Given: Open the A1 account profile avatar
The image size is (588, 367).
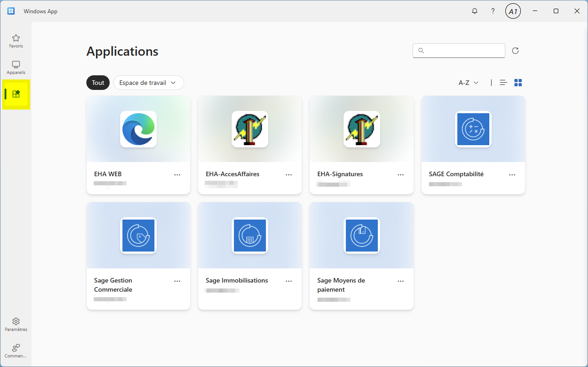Looking at the screenshot, I should tap(513, 11).
